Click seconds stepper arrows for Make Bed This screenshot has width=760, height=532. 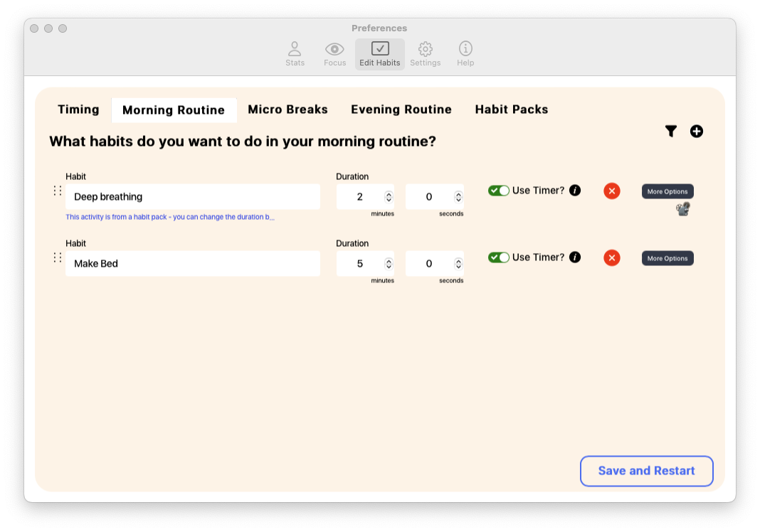(x=458, y=264)
